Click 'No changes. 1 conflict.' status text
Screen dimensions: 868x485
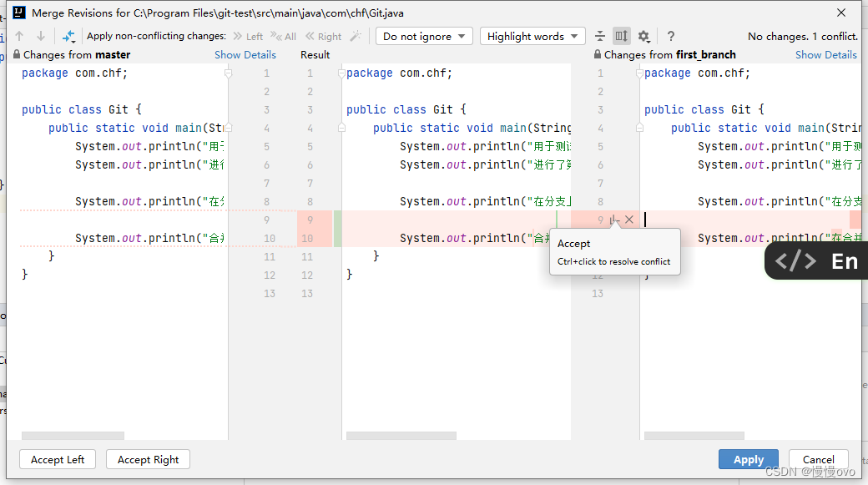[803, 37]
